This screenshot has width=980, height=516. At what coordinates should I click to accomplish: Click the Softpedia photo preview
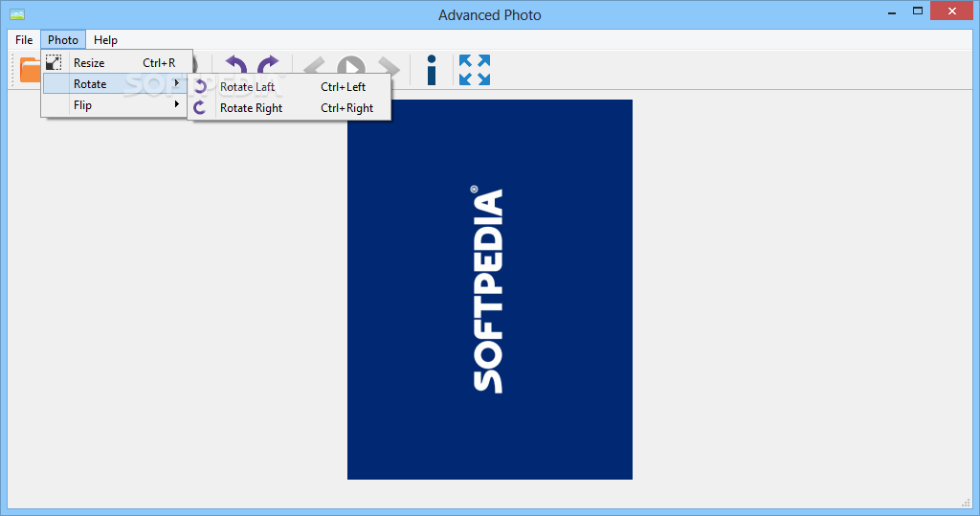click(490, 289)
